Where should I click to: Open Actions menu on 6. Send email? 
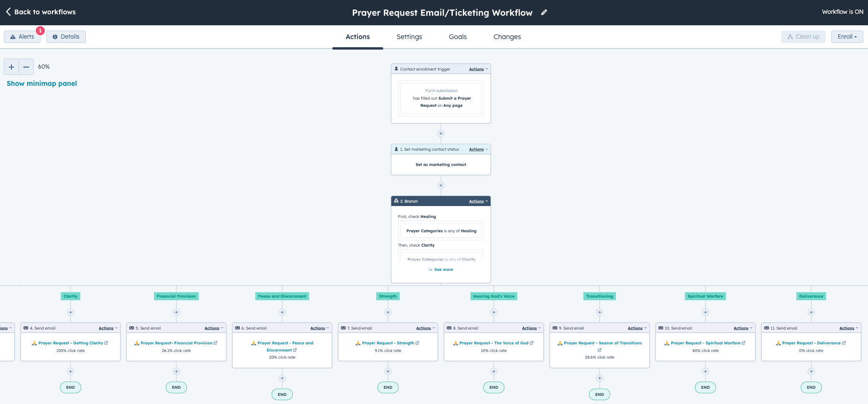pyautogui.click(x=319, y=328)
